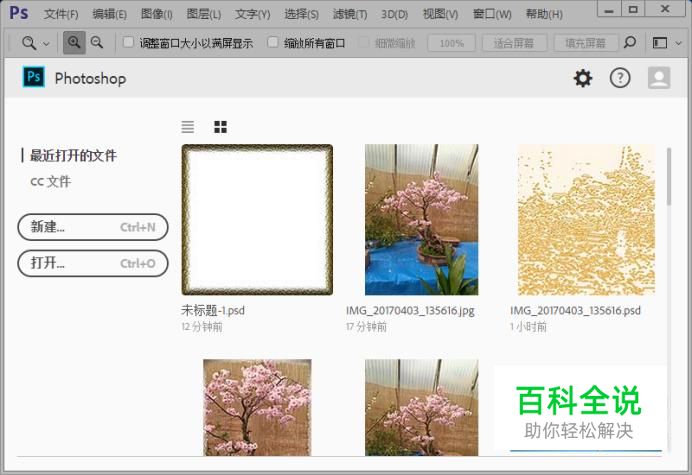The image size is (692, 475).
Task: Click the 100% zoom button
Action: tap(451, 43)
